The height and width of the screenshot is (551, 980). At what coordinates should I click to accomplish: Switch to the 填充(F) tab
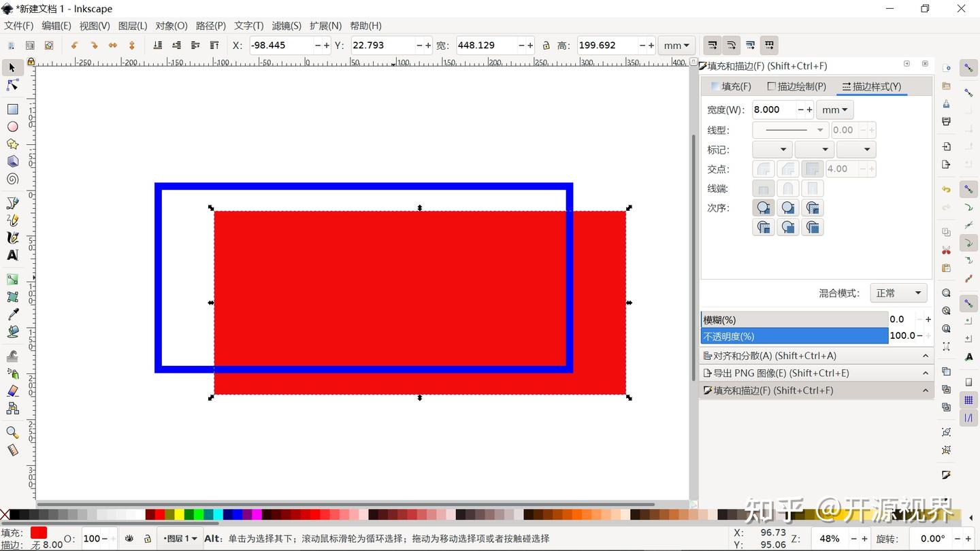pyautogui.click(x=731, y=86)
